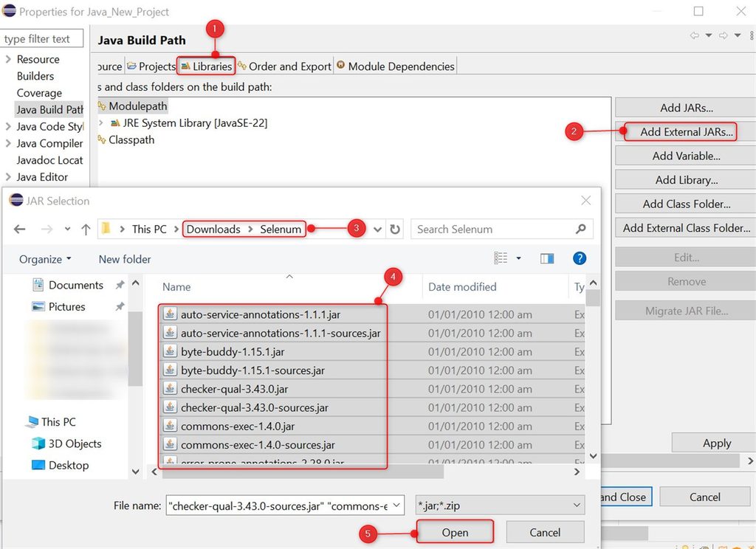Open the Module Dependencies tab

(x=396, y=66)
